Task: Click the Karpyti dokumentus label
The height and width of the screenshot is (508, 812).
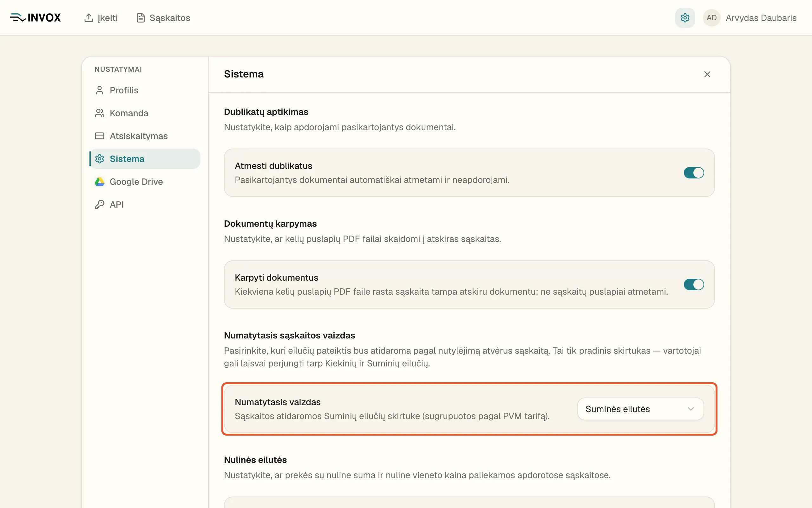Action: coord(276,278)
